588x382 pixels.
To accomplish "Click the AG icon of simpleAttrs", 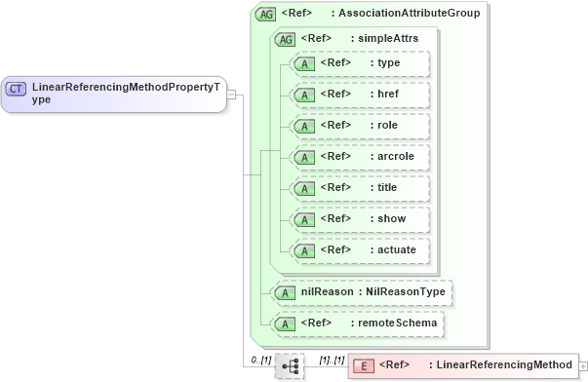I will pyautogui.click(x=285, y=39).
